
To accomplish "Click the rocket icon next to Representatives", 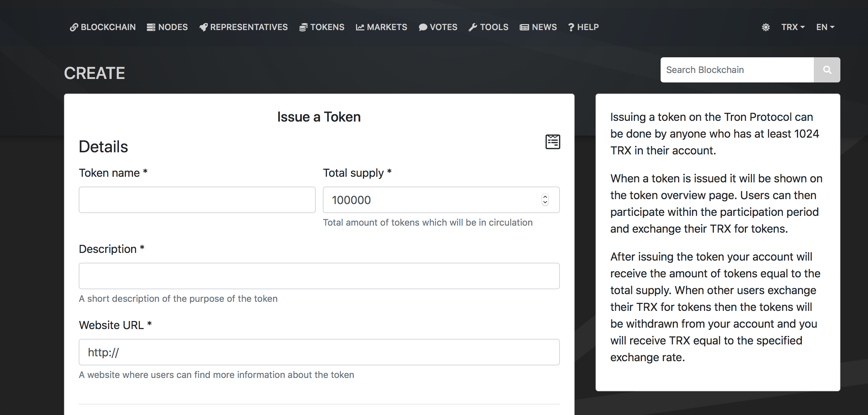I will (203, 27).
